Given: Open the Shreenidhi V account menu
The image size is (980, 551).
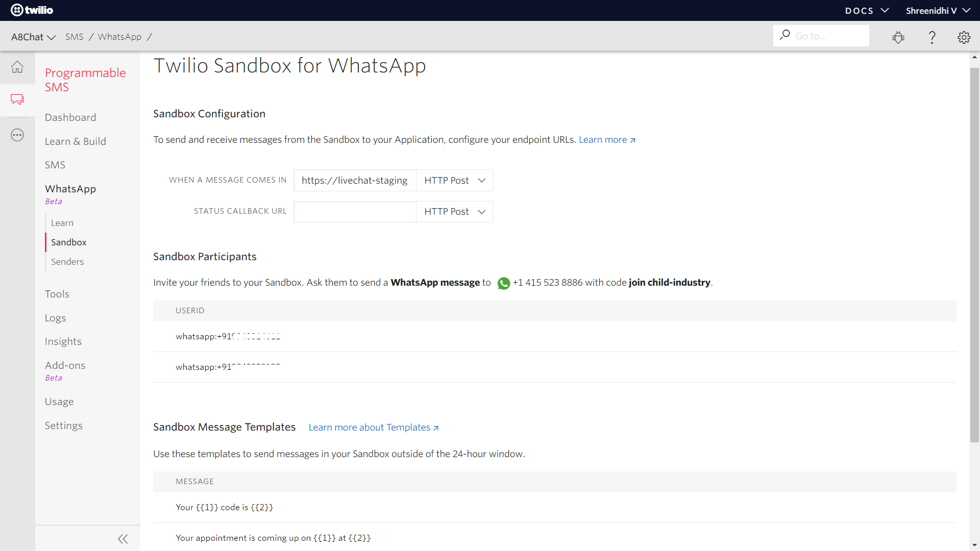Looking at the screenshot, I should [x=938, y=10].
